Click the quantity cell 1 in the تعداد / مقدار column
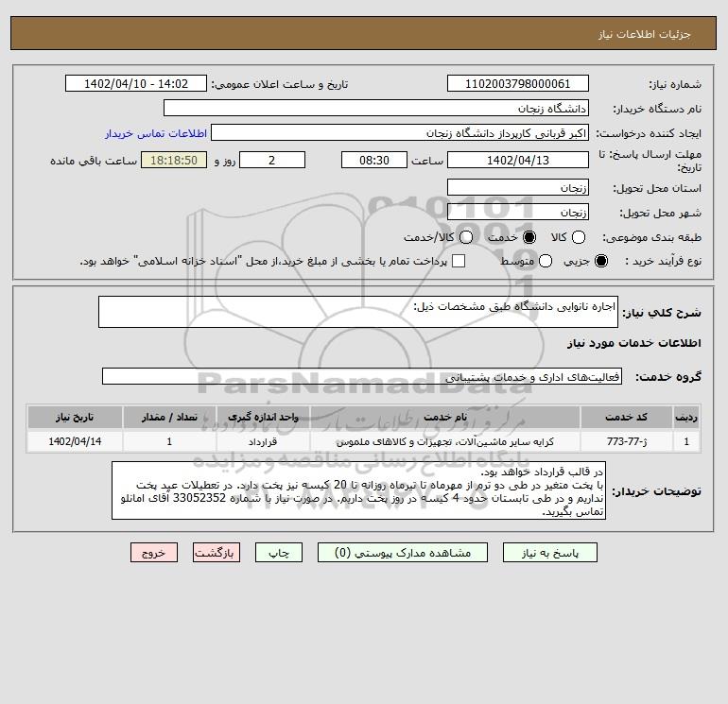This screenshot has width=728, height=704. 169,441
